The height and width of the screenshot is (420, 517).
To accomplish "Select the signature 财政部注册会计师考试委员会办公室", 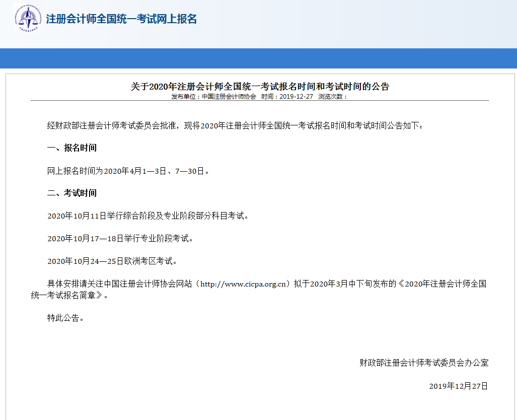I will click(x=424, y=362).
